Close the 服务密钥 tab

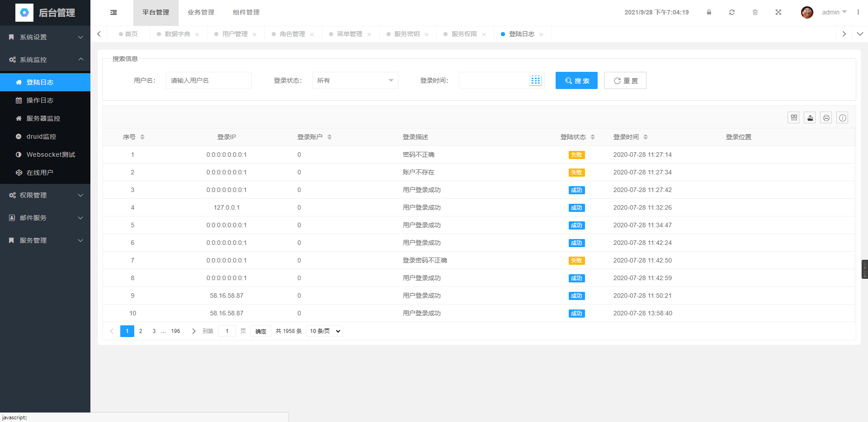(x=426, y=34)
